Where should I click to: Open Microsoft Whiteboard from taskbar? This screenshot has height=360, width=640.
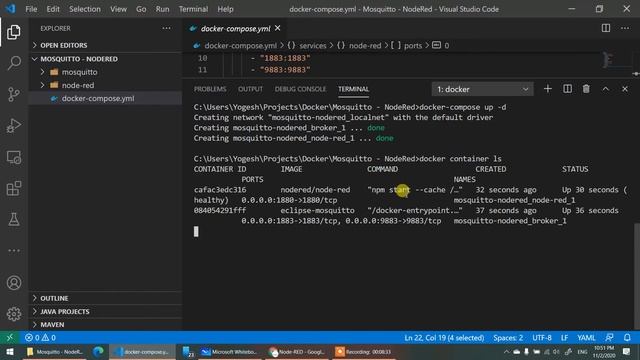(x=229, y=352)
